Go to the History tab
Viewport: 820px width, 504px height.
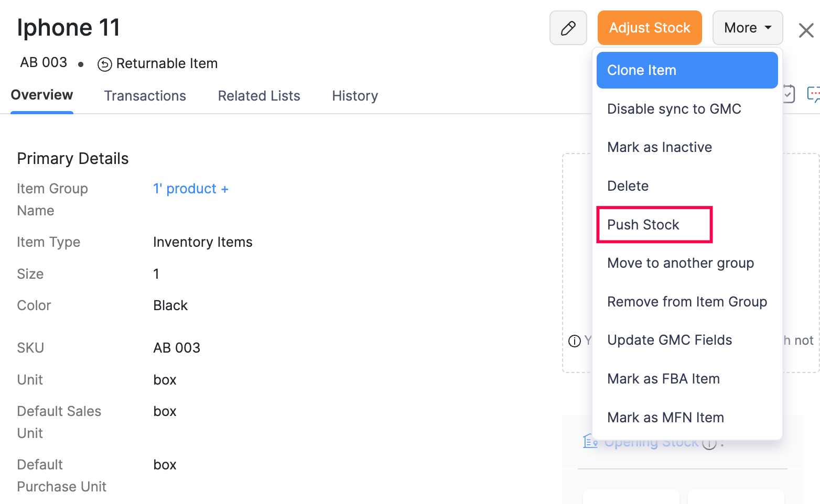tap(354, 96)
